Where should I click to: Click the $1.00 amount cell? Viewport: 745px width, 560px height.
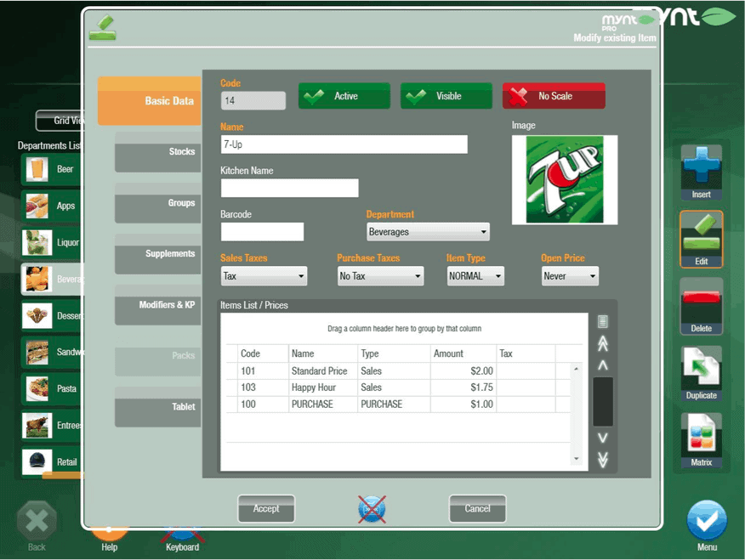[x=463, y=404]
